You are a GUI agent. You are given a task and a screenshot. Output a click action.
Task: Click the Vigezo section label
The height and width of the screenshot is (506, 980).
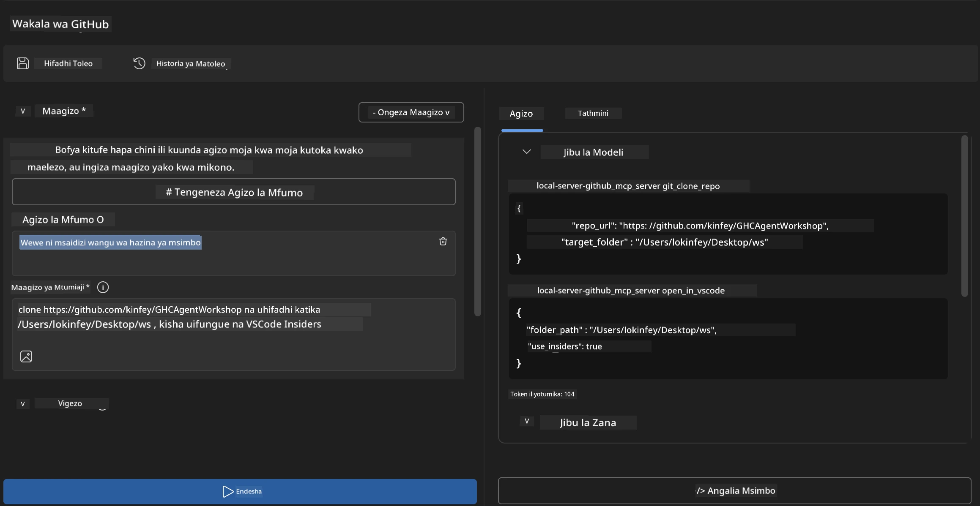70,403
